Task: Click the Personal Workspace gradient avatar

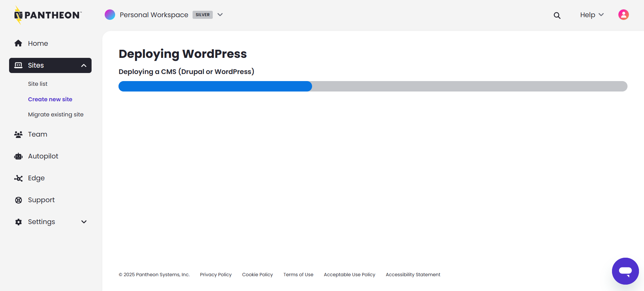Action: point(110,15)
